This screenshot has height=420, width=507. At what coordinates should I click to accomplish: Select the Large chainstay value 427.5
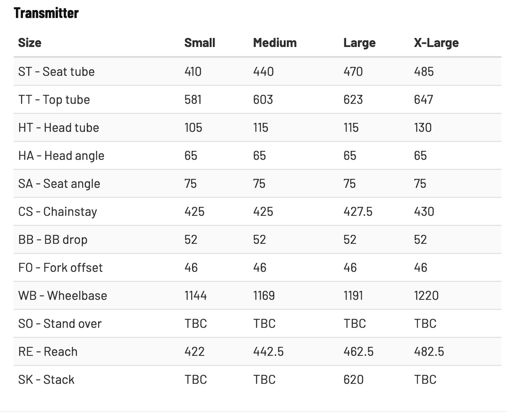point(358,212)
